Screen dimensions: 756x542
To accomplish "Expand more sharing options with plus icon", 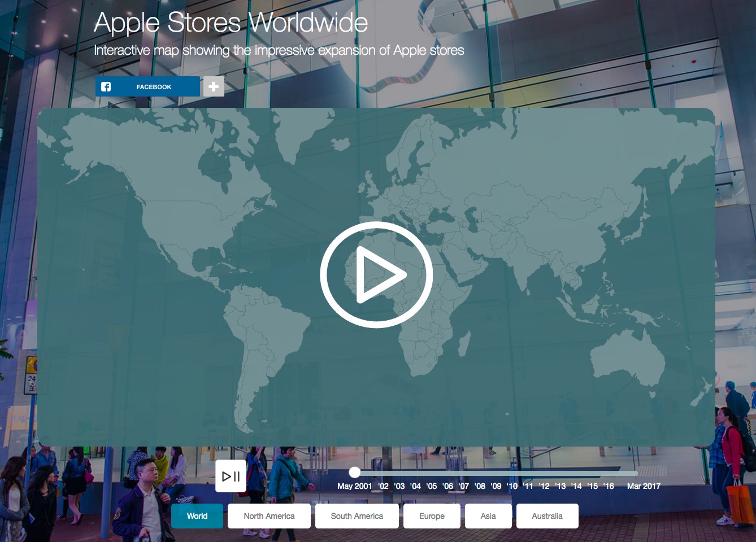I will (214, 86).
